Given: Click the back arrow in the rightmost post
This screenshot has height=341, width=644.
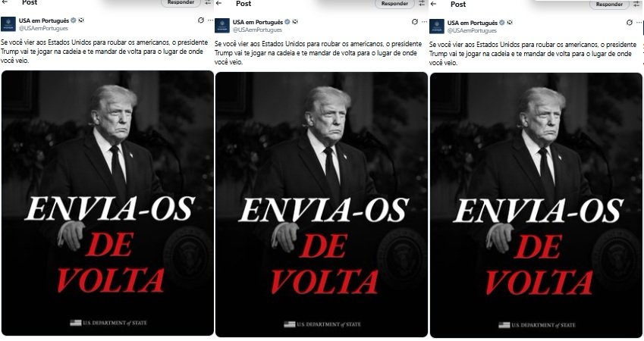Looking at the screenshot, I should pos(433,4).
